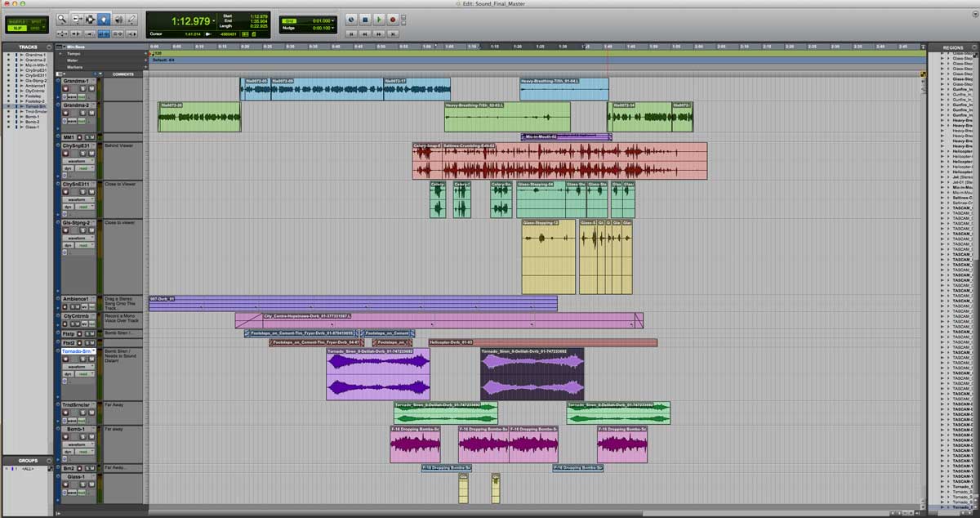Click the Return to Zero transport button
The image size is (980, 518).
[351, 33]
